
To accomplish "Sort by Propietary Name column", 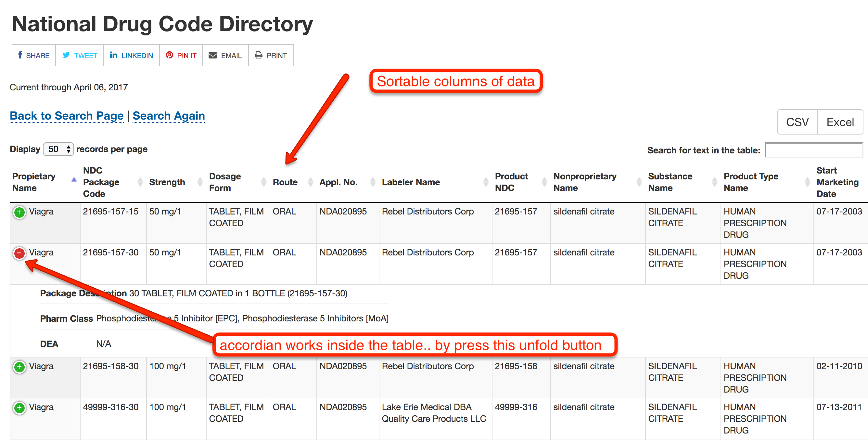I will click(45, 182).
